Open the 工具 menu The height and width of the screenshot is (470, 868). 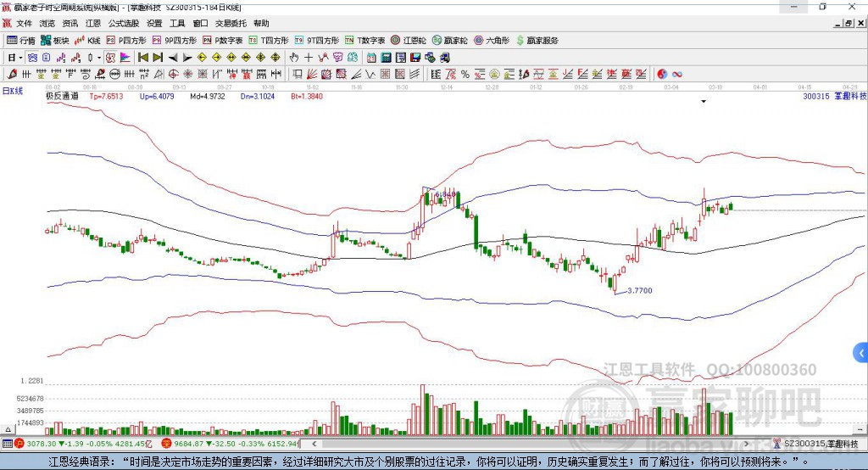(177, 23)
